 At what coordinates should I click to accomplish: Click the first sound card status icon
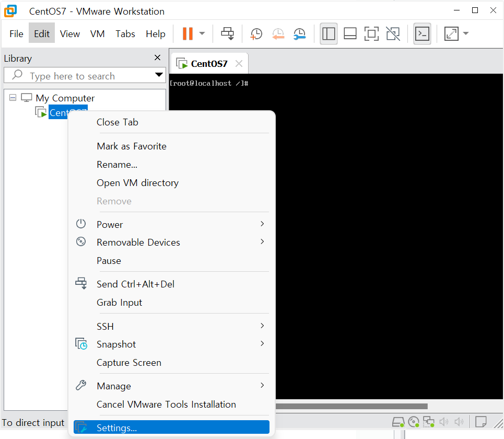[443, 422]
